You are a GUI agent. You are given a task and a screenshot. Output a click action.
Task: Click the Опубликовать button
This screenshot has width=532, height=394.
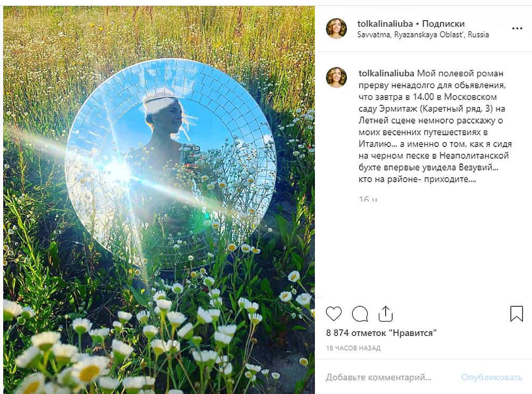[x=492, y=377]
